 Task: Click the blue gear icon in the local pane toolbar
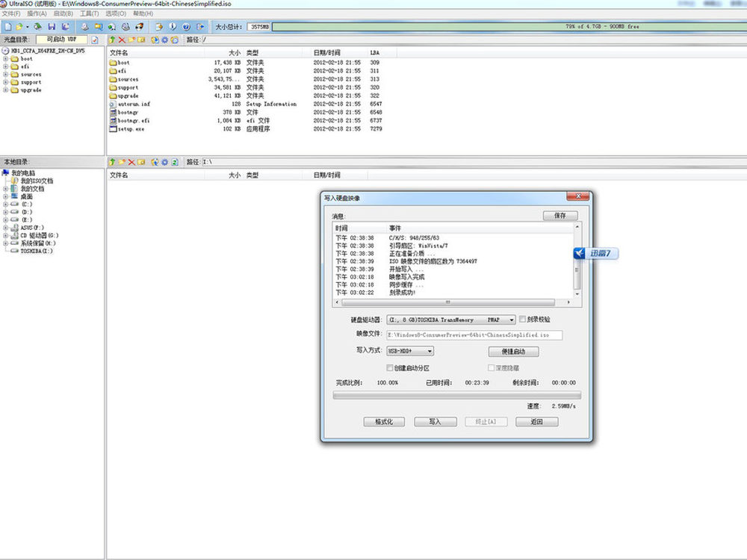165,162
